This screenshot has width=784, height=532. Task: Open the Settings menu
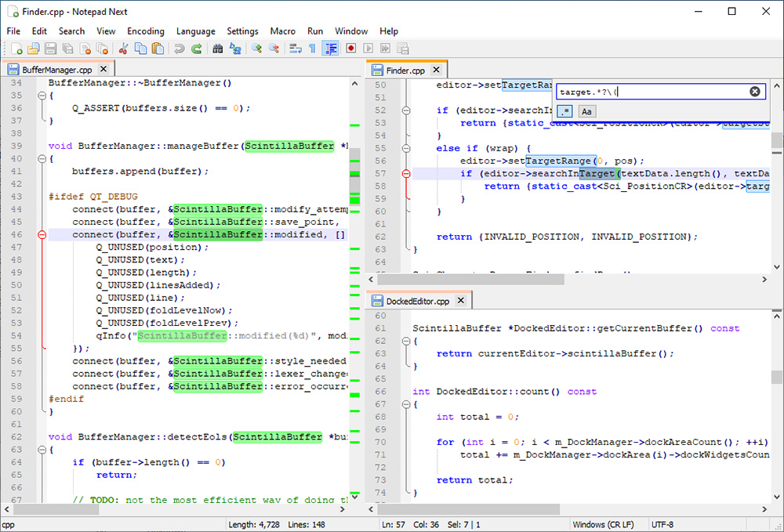coord(242,31)
